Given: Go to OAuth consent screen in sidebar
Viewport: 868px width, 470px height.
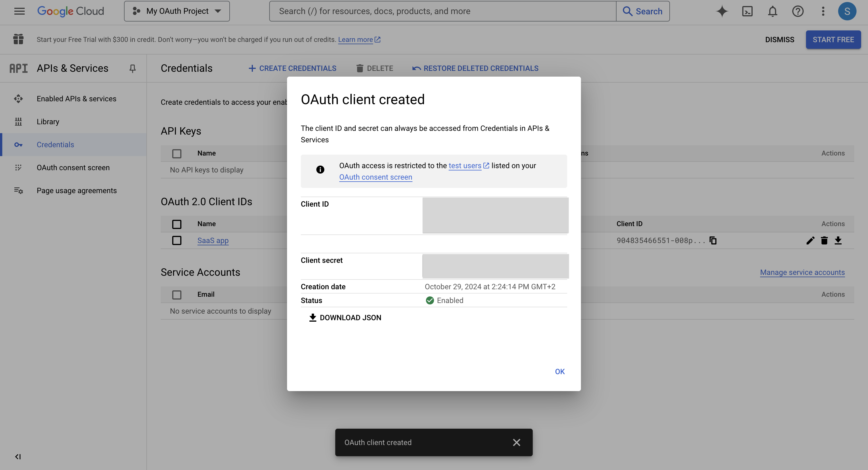Looking at the screenshot, I should pyautogui.click(x=73, y=168).
